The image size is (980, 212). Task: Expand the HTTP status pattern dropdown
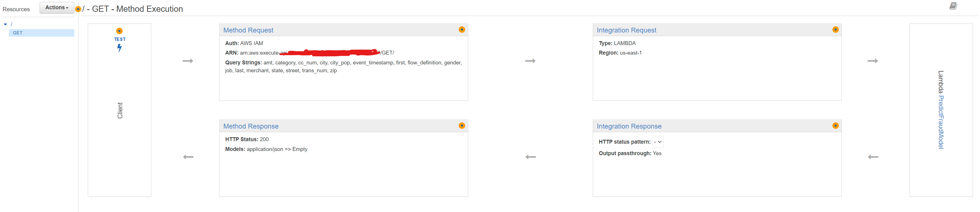(658, 142)
